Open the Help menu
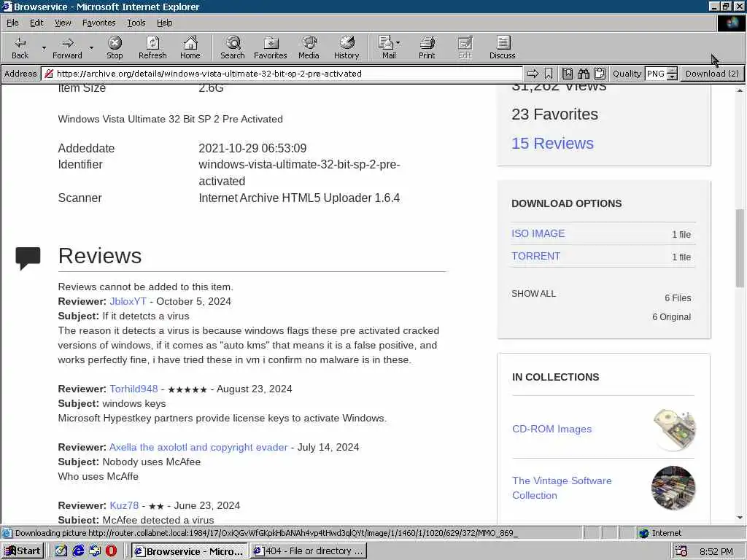 point(164,23)
